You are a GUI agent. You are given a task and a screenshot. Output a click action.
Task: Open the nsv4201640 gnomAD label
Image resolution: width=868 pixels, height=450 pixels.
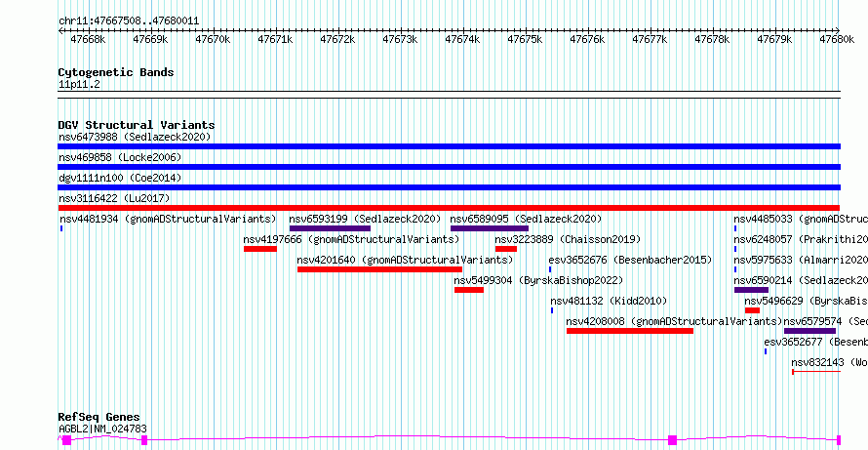click(x=405, y=260)
